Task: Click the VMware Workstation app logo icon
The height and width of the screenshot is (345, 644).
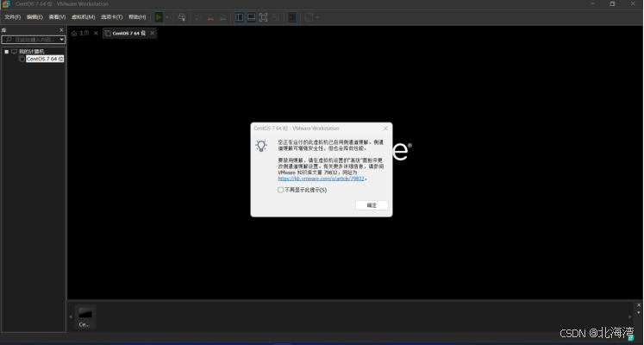Action: pos(6,4)
